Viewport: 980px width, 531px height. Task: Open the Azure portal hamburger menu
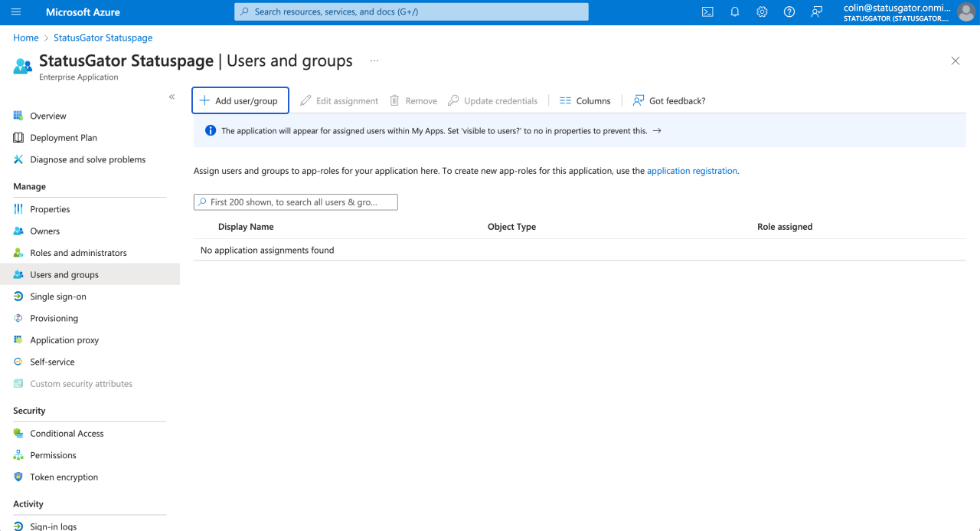16,12
